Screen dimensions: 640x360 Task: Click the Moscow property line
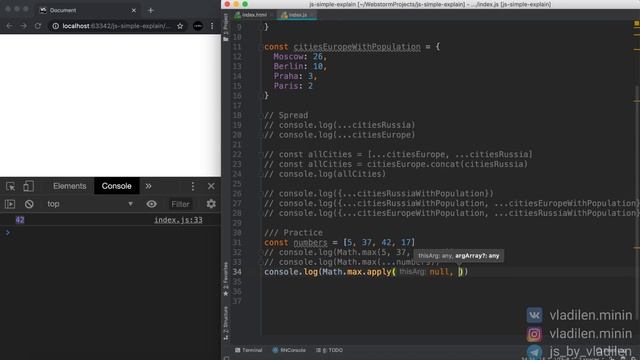tap(300, 57)
